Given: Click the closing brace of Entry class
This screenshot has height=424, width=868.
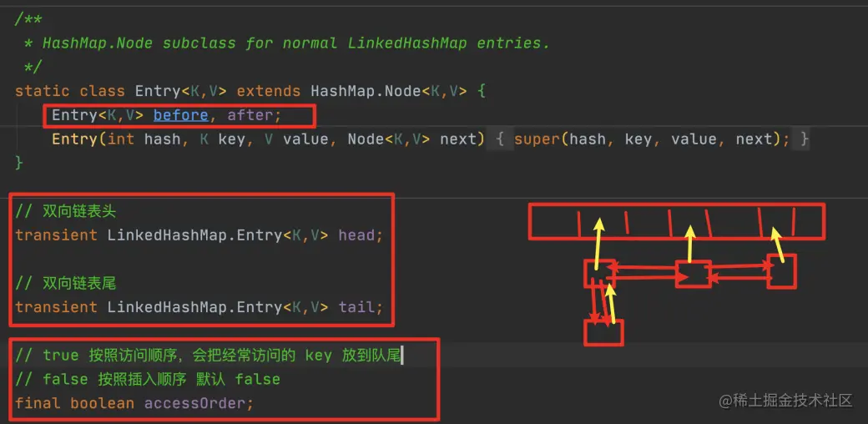Looking at the screenshot, I should (x=19, y=163).
